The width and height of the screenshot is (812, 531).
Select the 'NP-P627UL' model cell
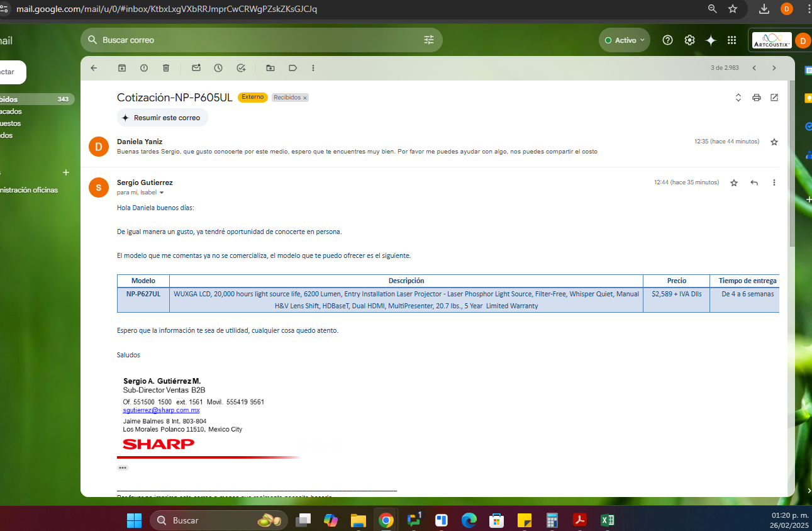click(x=143, y=299)
